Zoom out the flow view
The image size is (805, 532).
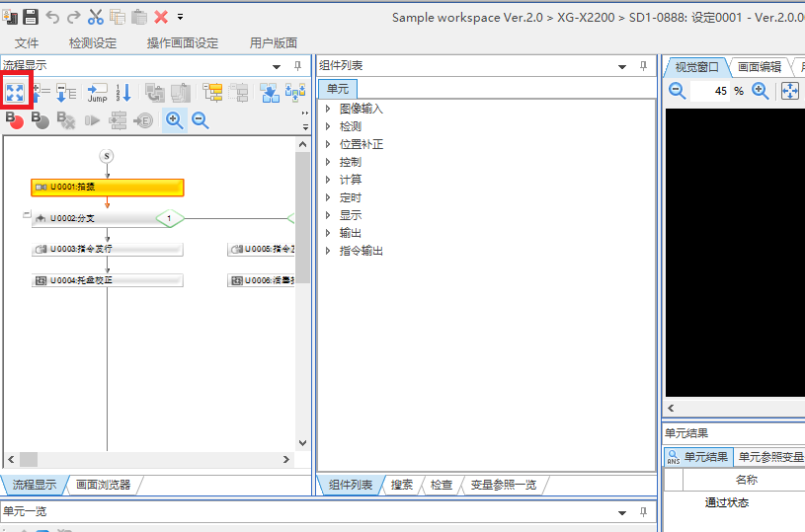coord(201,120)
